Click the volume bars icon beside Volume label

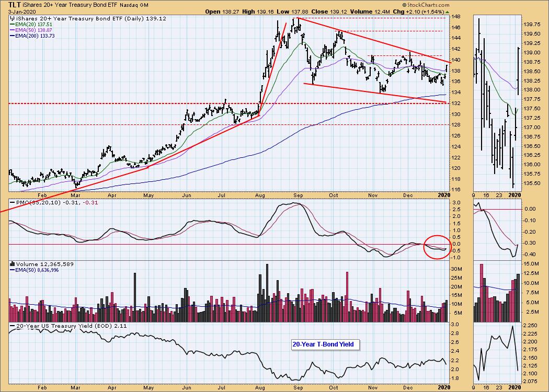coord(13,264)
